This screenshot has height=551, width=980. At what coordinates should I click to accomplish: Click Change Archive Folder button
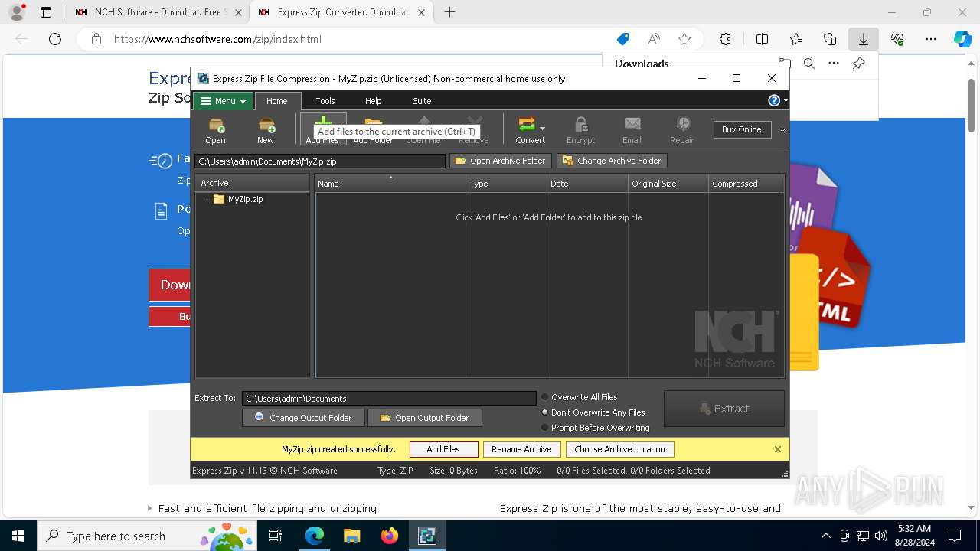pos(612,161)
